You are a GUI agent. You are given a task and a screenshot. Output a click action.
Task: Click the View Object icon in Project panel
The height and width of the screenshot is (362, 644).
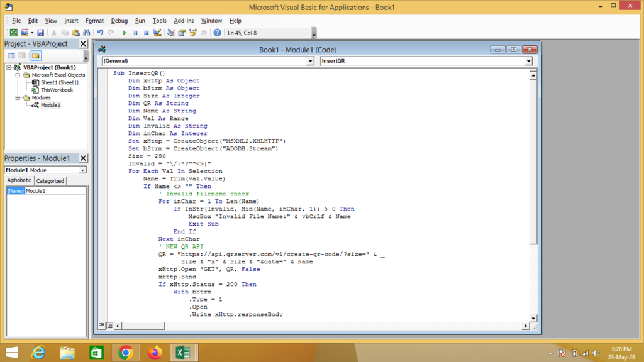click(22, 56)
